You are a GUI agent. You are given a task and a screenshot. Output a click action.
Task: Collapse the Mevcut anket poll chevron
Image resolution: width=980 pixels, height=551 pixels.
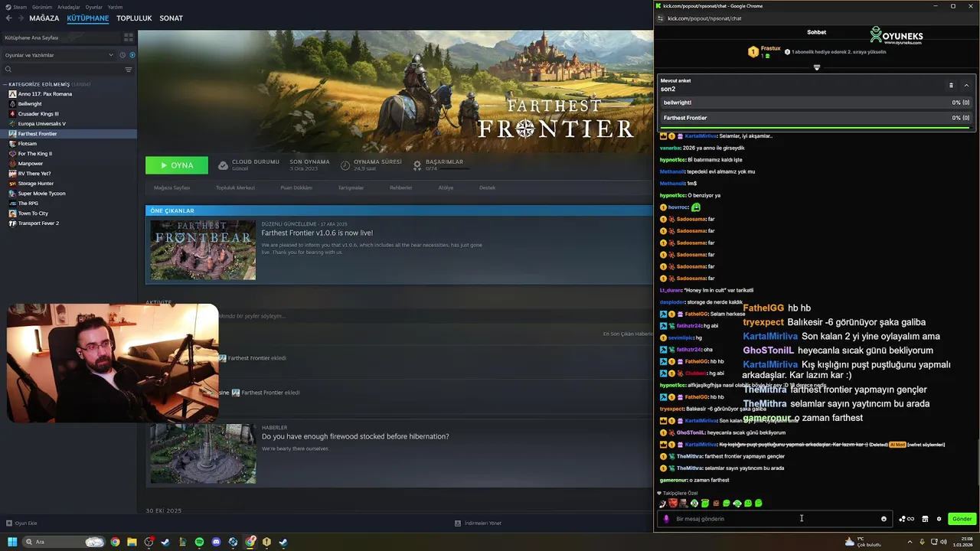click(x=966, y=85)
